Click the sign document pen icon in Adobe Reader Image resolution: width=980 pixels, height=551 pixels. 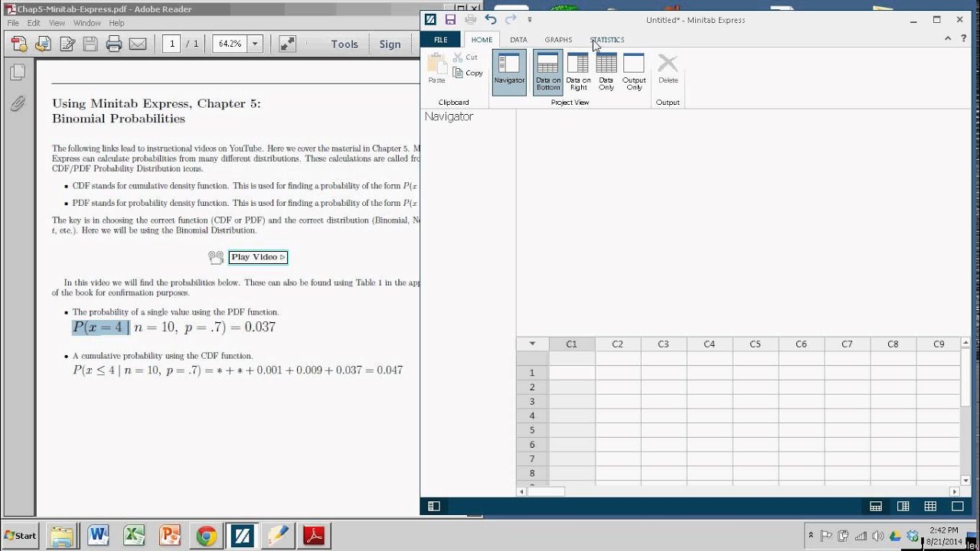pyautogui.click(x=67, y=44)
